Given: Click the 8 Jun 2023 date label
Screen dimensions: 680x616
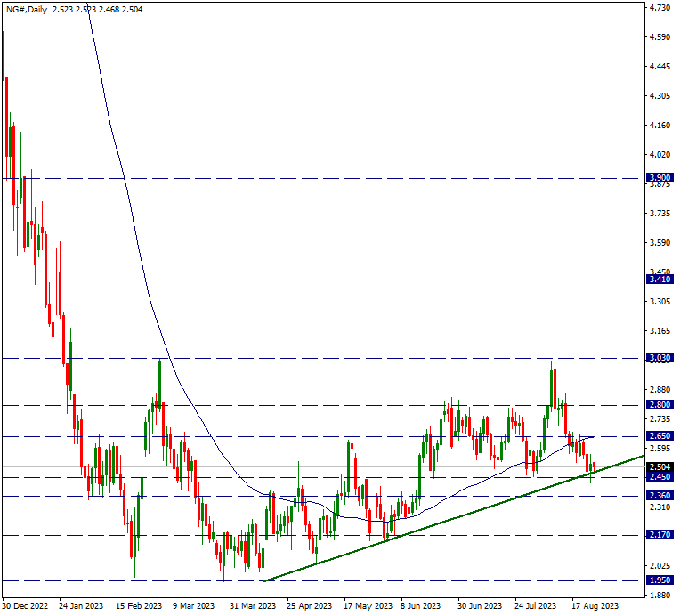Looking at the screenshot, I should [x=420, y=606].
